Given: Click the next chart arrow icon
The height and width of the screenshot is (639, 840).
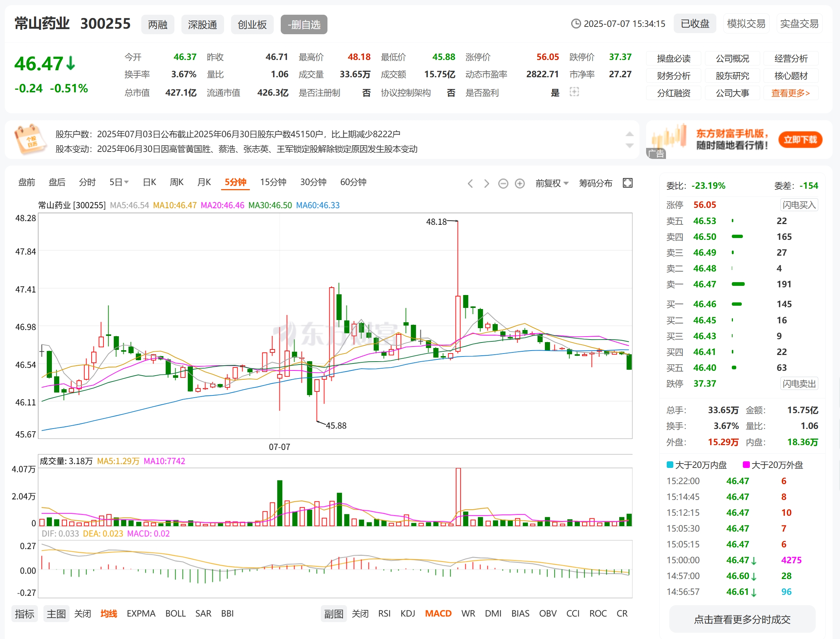Looking at the screenshot, I should point(486,184).
